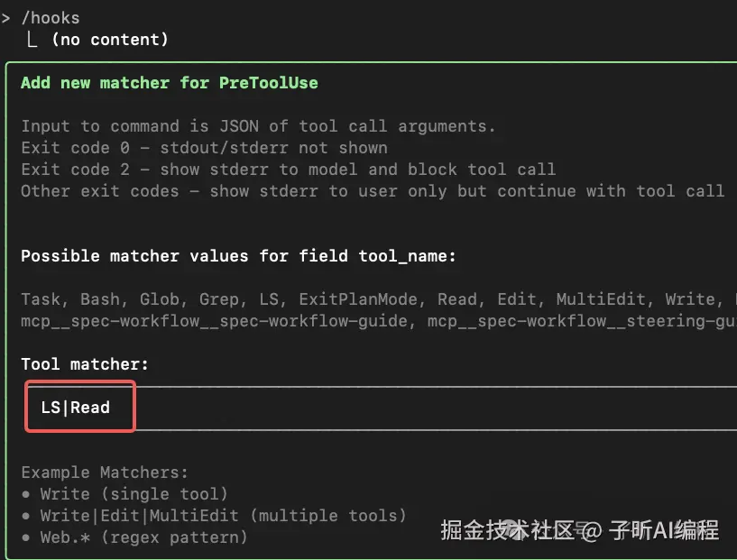Click the "LS|Read" matcher text

click(x=76, y=408)
